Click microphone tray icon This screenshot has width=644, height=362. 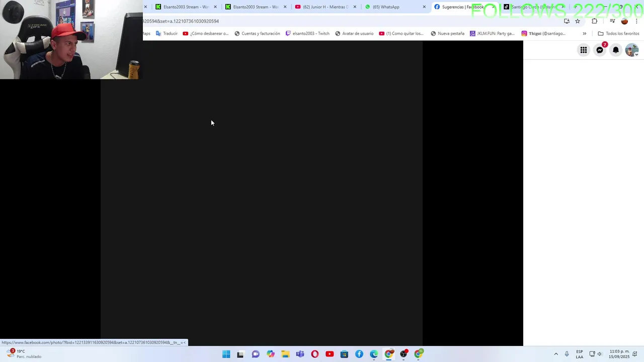[x=567, y=354]
